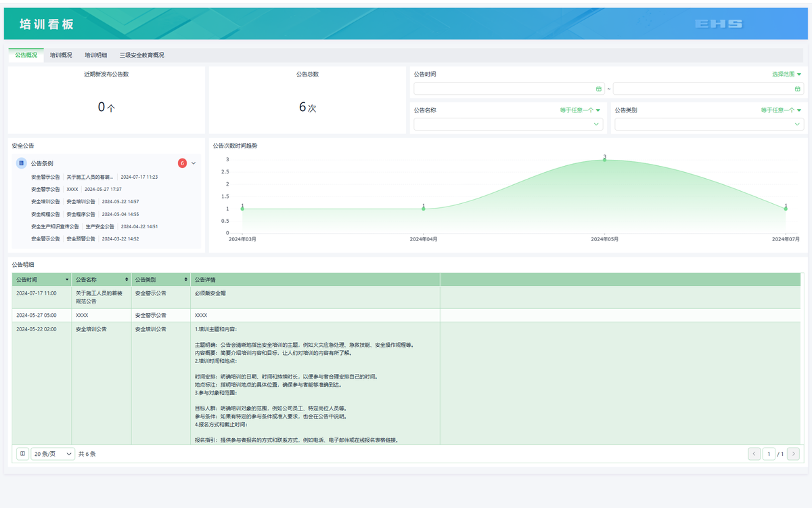The image size is (812, 508).
Task: Sort by 公告类别 column sort icon
Action: click(185, 279)
